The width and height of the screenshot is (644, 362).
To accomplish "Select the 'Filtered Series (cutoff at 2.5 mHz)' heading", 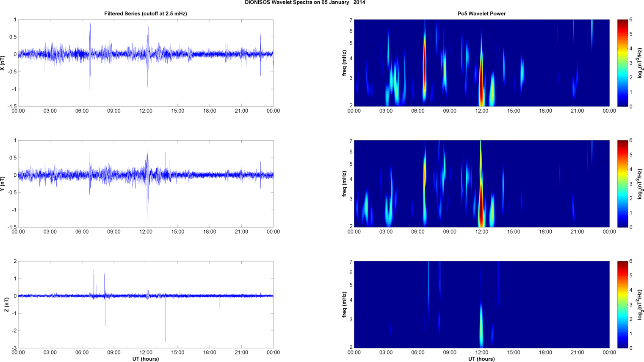I will (x=146, y=14).
